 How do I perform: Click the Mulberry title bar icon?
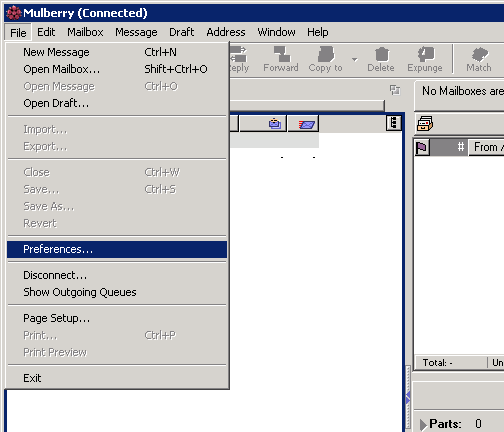[x=14, y=13]
